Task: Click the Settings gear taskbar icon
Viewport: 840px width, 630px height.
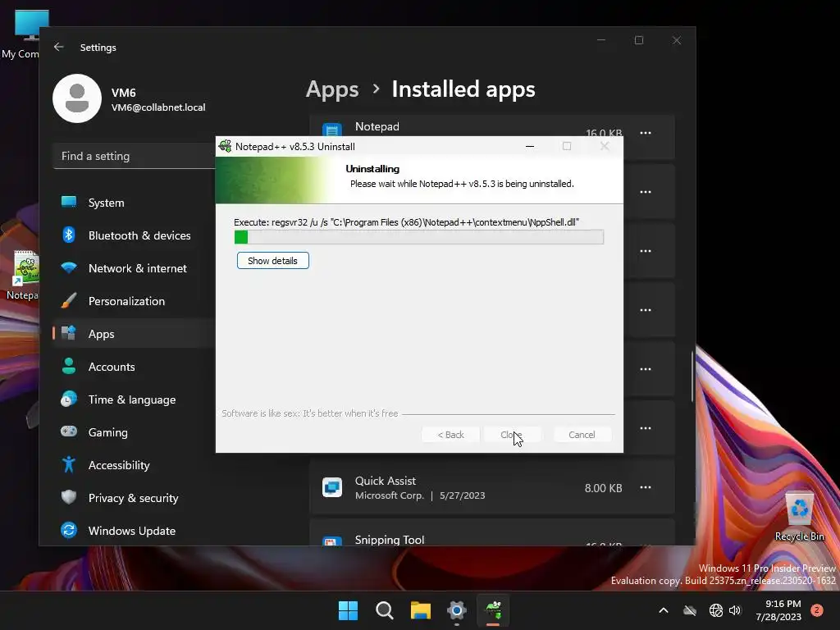Action: [x=457, y=609]
